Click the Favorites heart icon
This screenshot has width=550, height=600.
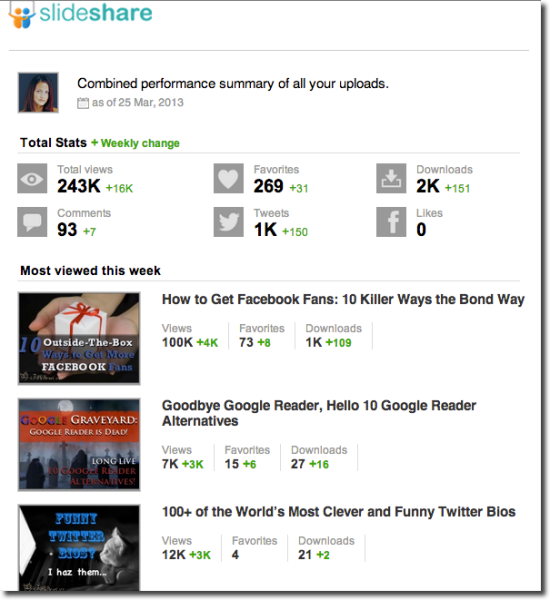228,178
